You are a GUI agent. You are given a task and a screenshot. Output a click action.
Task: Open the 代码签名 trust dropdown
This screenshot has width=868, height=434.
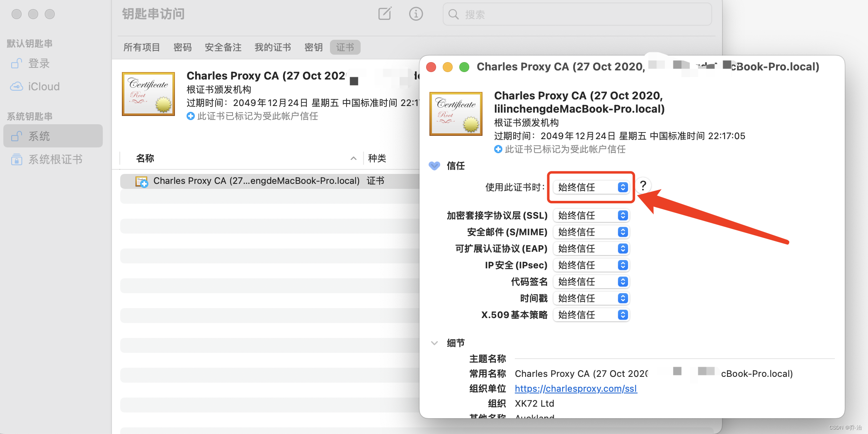pyautogui.click(x=591, y=282)
